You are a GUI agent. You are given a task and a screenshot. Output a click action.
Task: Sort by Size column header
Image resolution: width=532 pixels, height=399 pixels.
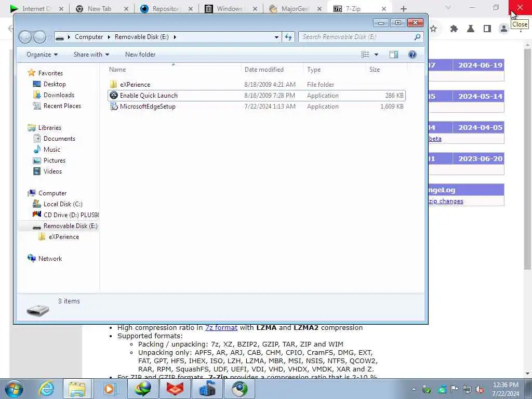387,69
